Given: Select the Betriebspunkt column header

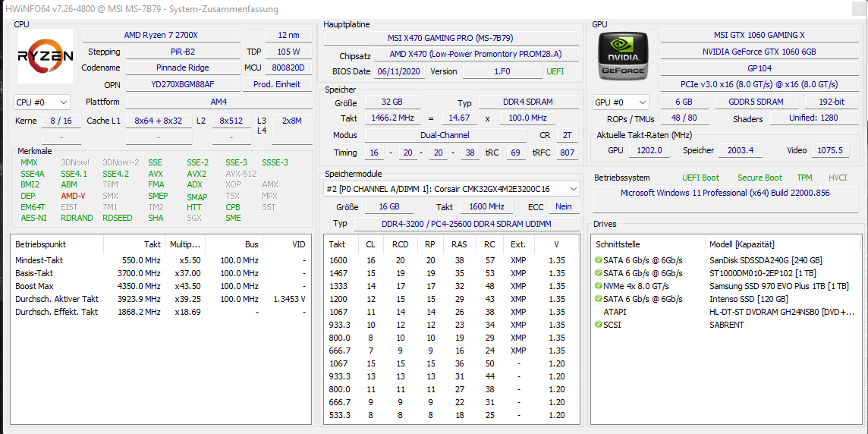Looking at the screenshot, I should click(x=57, y=244).
